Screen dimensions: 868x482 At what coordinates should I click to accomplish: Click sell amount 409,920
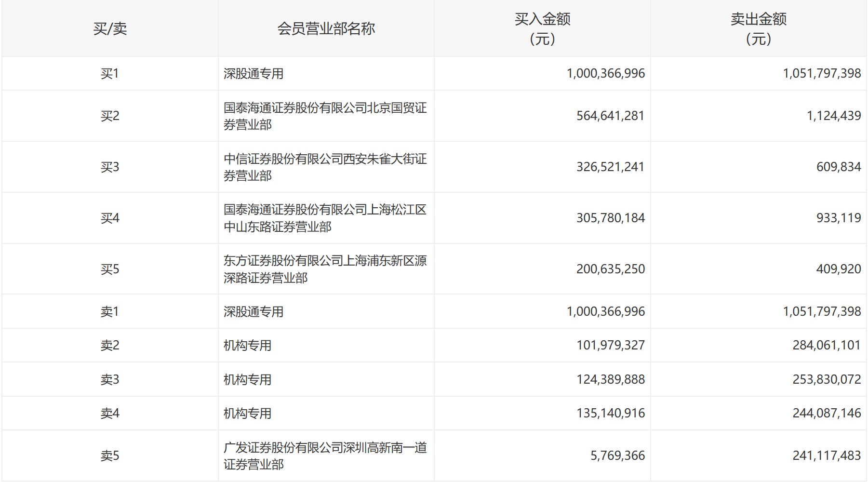pyautogui.click(x=839, y=269)
